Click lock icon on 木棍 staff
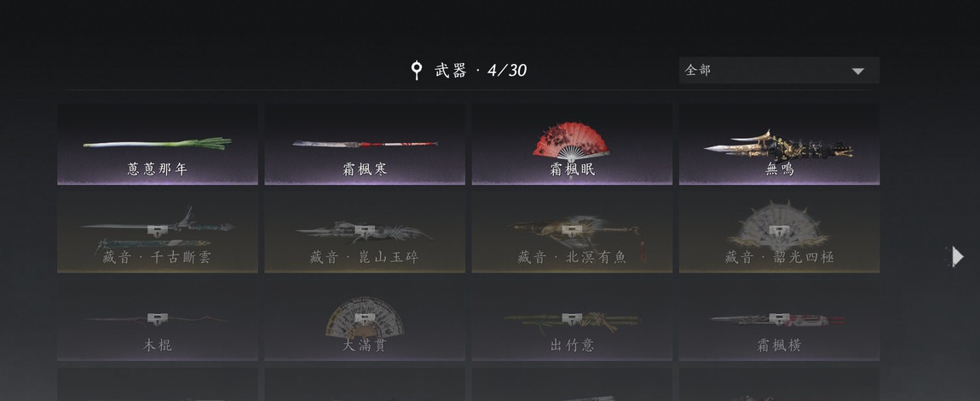This screenshot has height=401, width=980. [x=158, y=318]
